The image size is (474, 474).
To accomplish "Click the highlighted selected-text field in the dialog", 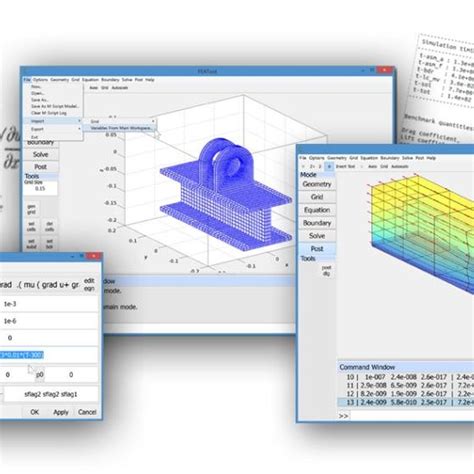I will coord(49,355).
